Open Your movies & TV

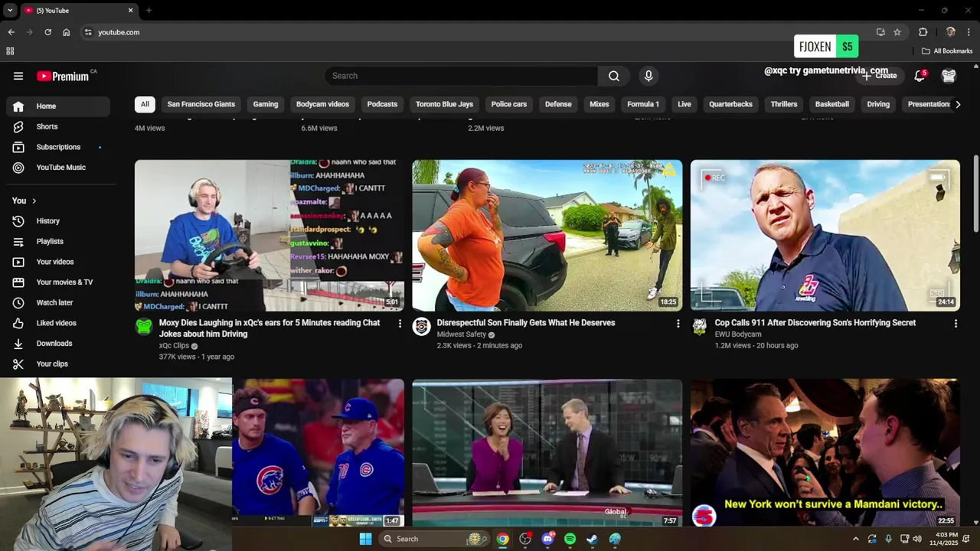pyautogui.click(x=58, y=282)
